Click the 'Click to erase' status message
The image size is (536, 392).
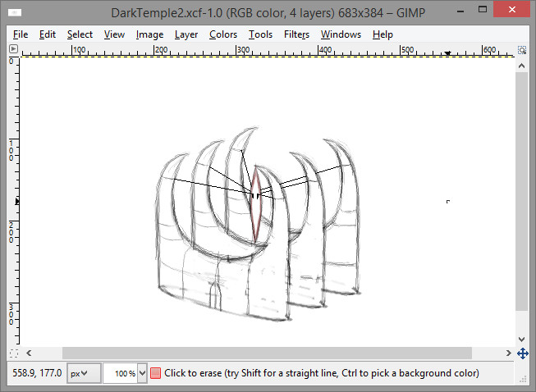coord(321,373)
